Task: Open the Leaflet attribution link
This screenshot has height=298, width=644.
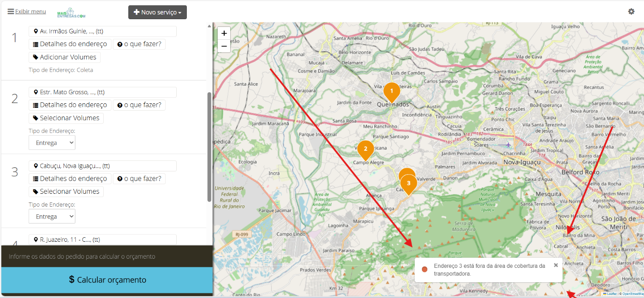Action: click(x=612, y=294)
